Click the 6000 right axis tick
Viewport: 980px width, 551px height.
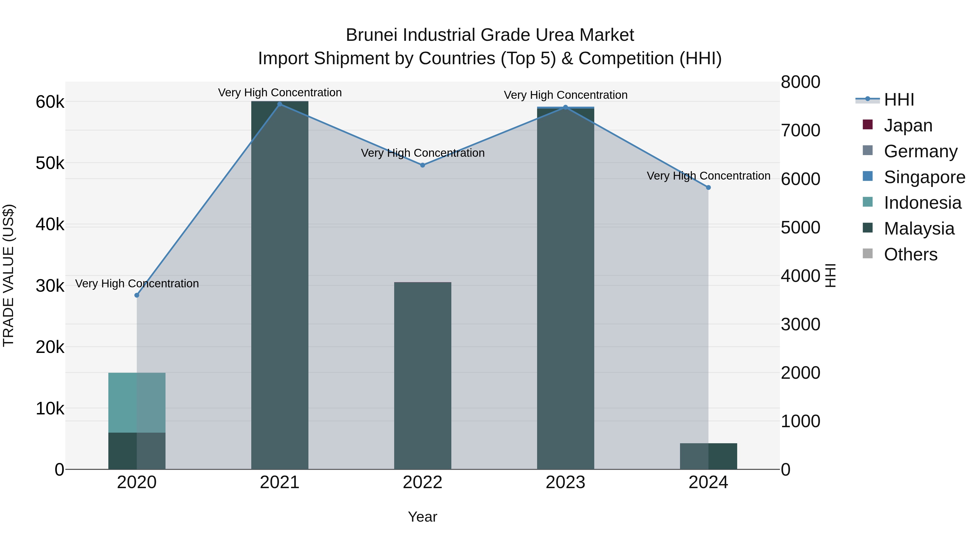point(800,179)
